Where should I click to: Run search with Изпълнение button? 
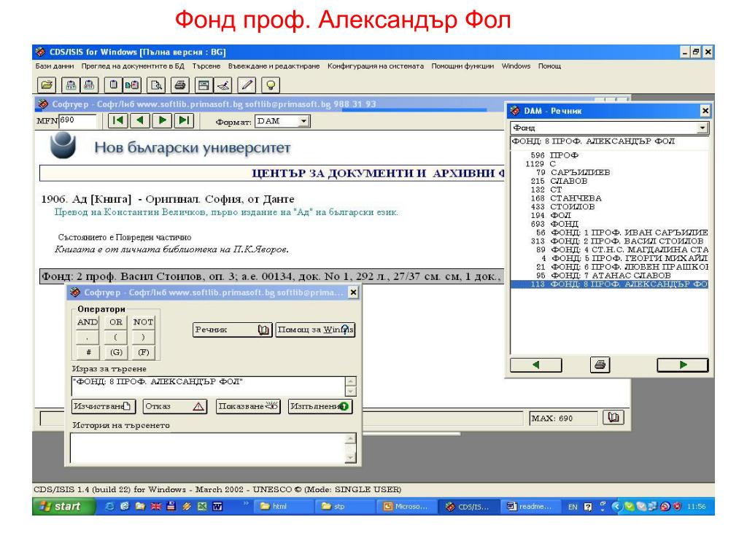320,406
